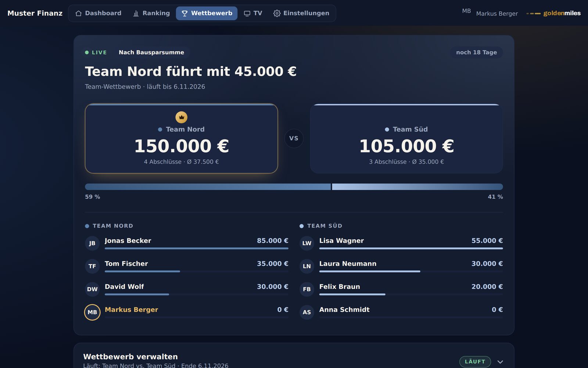
Task: Click the LN avatar of Laura Neumann
Action: pyautogui.click(x=307, y=266)
